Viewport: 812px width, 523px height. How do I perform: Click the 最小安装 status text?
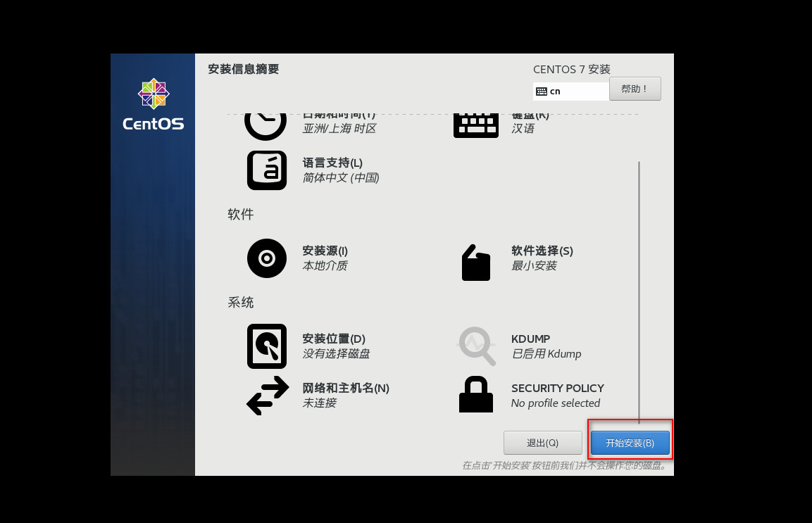[534, 266]
